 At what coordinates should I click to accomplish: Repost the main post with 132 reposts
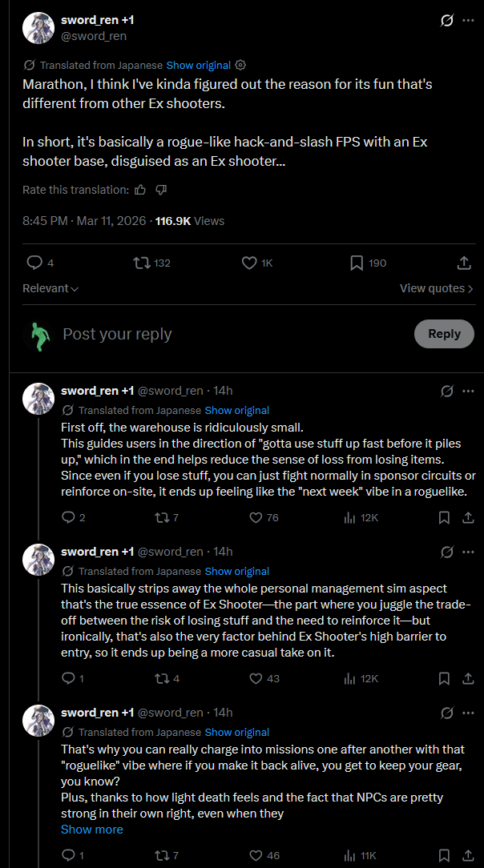coord(141,263)
